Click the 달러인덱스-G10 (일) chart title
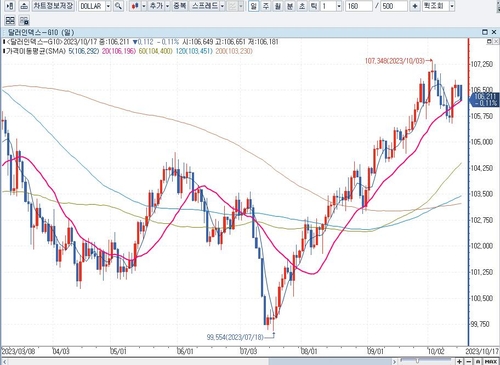The image size is (500, 365). point(40,32)
